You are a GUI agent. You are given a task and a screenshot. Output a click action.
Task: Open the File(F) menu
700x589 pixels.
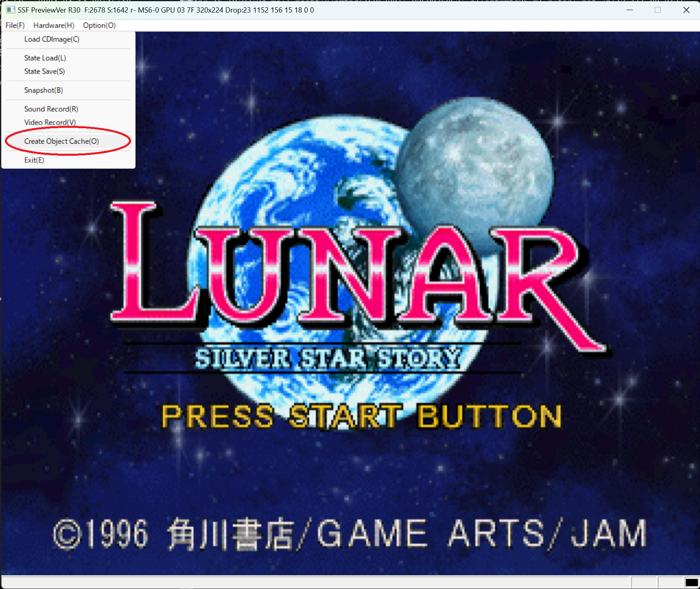15,25
